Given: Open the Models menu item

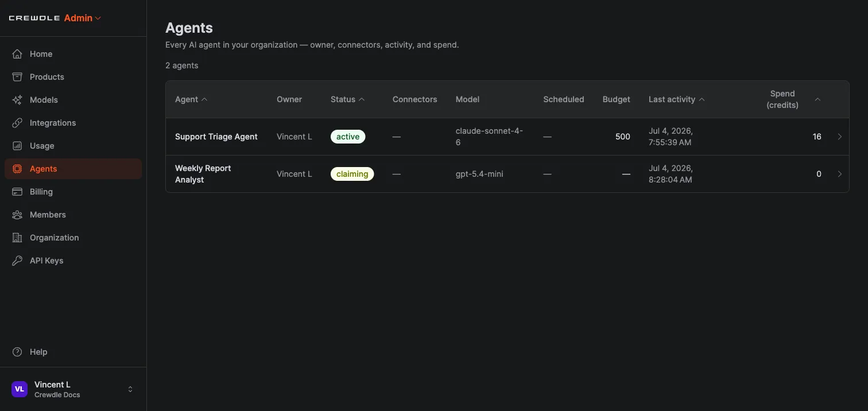Looking at the screenshot, I should pyautogui.click(x=73, y=100).
